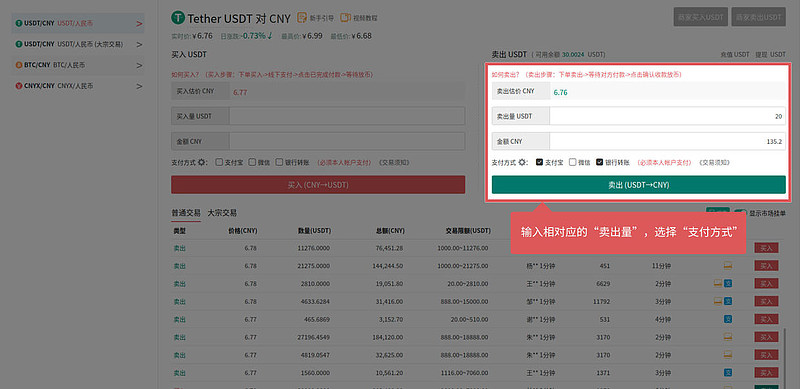800x389 pixels.
Task: Click 买入 button in 27196.4549 row
Action: pyautogui.click(x=766, y=337)
